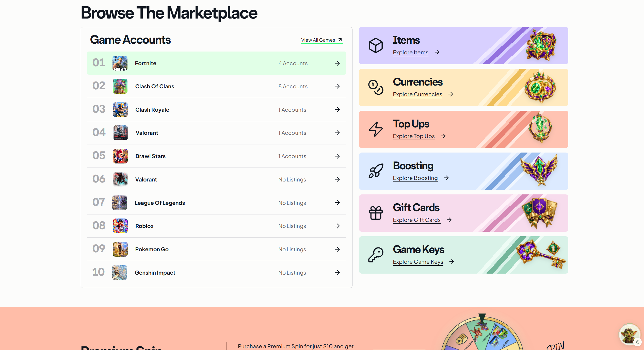Follow the Explore Gift Cards link

pyautogui.click(x=417, y=220)
